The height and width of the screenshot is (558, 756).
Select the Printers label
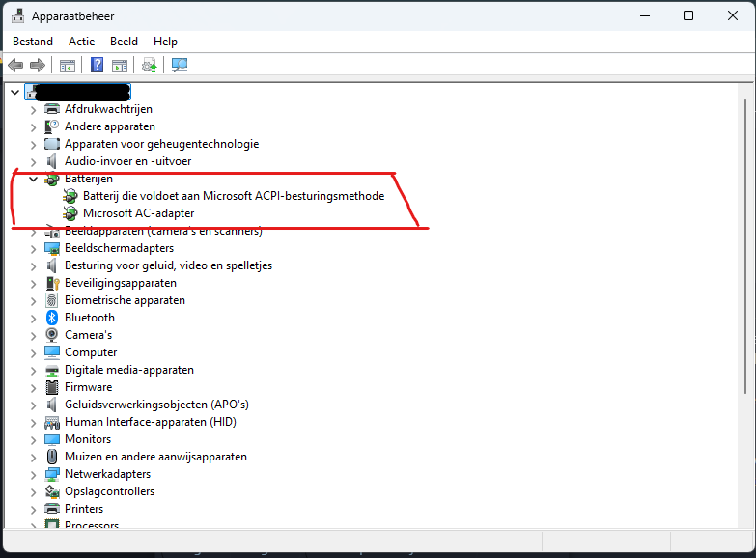point(84,509)
